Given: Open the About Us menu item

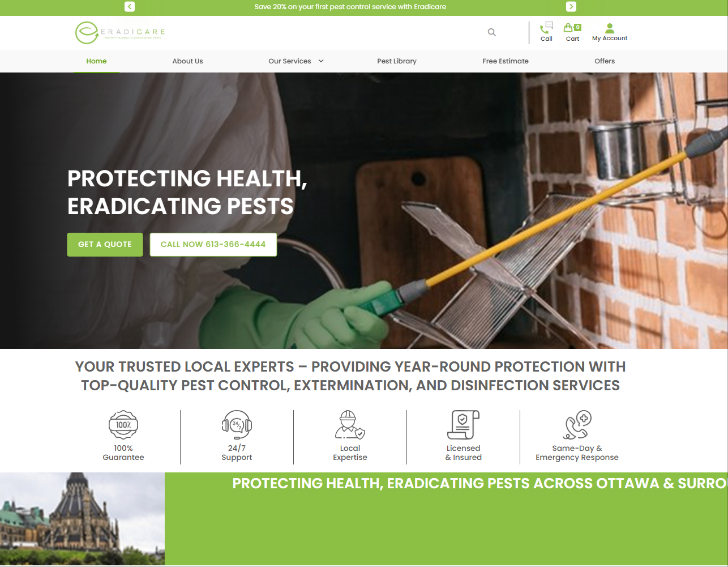Looking at the screenshot, I should (187, 61).
